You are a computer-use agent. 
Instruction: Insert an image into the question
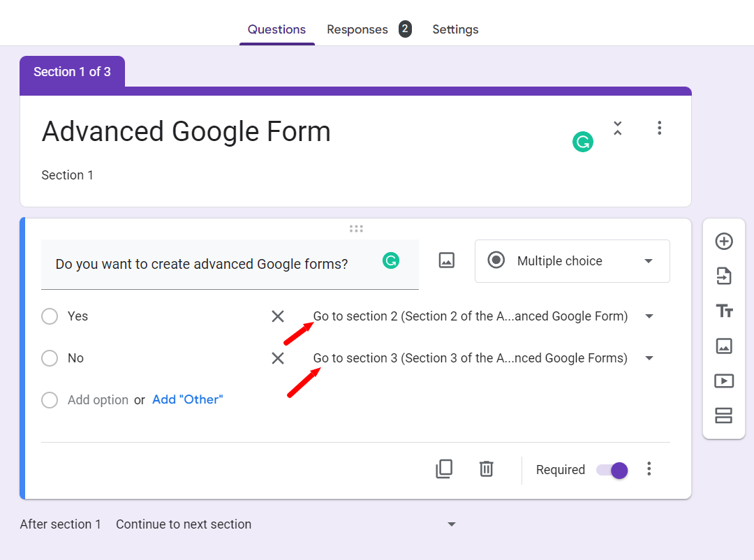[447, 260]
